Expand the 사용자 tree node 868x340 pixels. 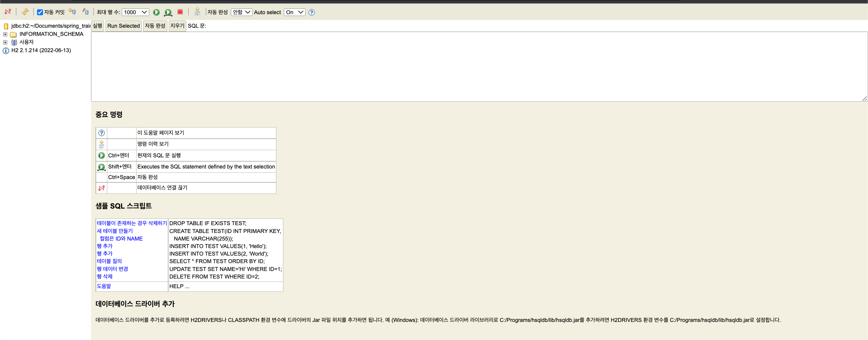pyautogui.click(x=5, y=42)
